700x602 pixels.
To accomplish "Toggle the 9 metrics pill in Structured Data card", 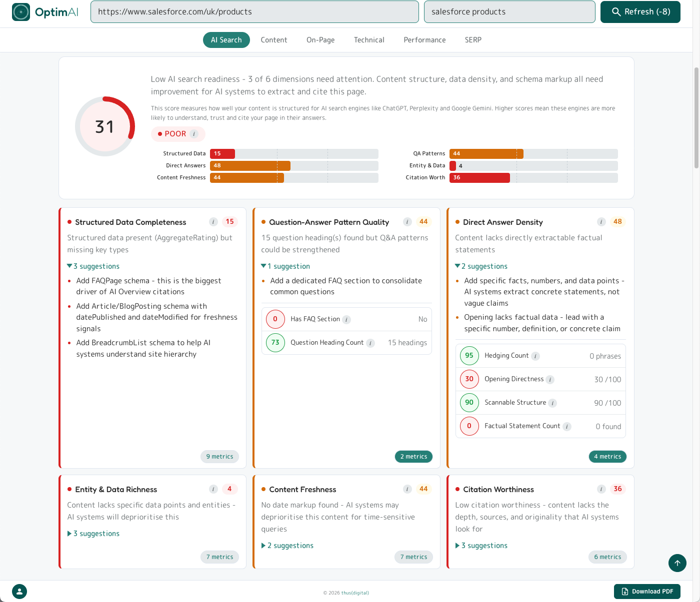I will pos(220,457).
